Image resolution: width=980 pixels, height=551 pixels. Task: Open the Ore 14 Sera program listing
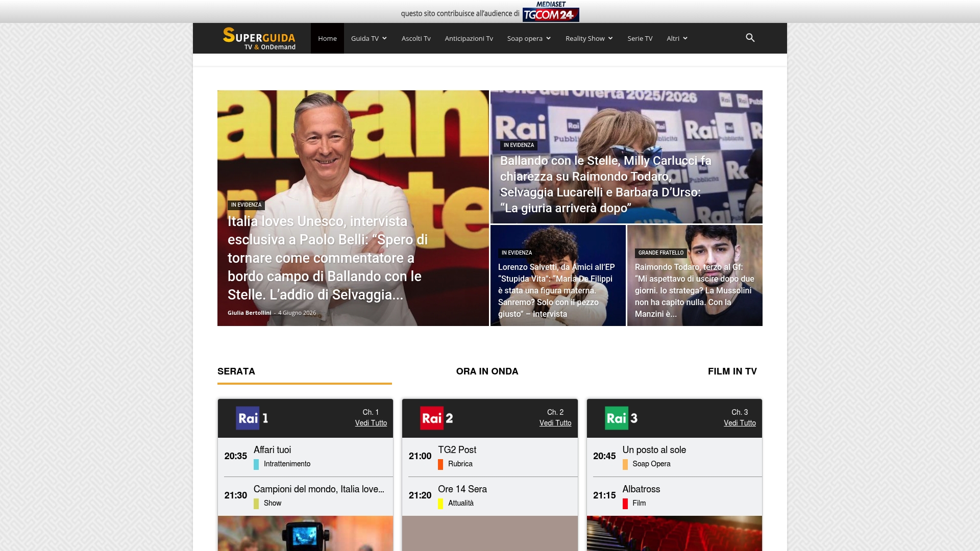pyautogui.click(x=462, y=489)
